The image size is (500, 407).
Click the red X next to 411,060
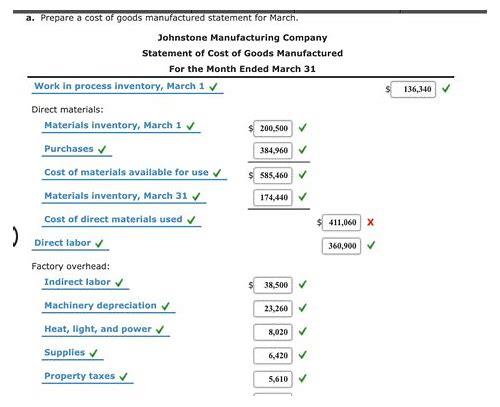tap(370, 222)
